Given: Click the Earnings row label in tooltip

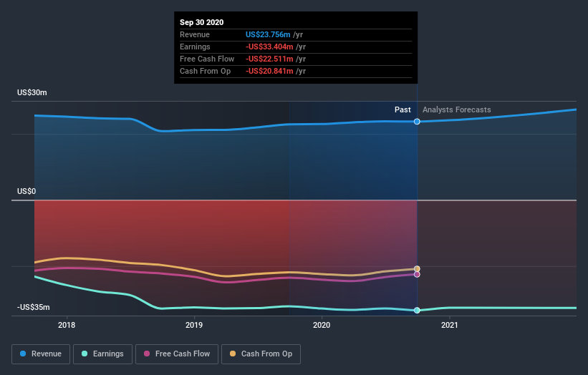Looking at the screenshot, I should (x=195, y=47).
